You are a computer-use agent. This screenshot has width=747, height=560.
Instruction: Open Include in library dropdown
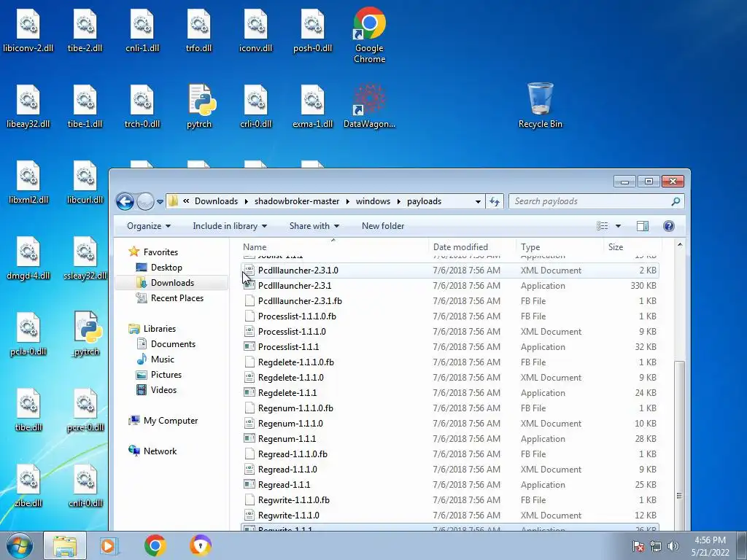(x=230, y=226)
